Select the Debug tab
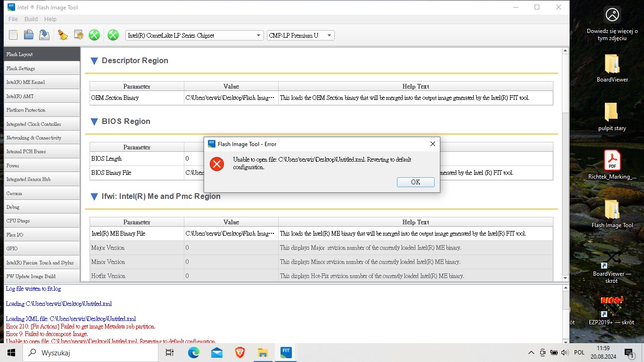The width and height of the screenshot is (644, 362). click(x=42, y=207)
